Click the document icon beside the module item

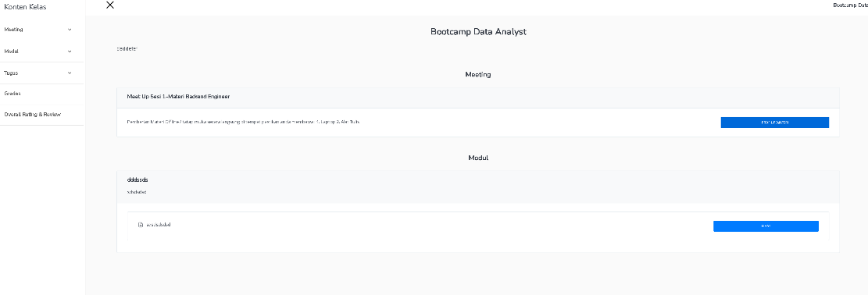click(x=141, y=225)
